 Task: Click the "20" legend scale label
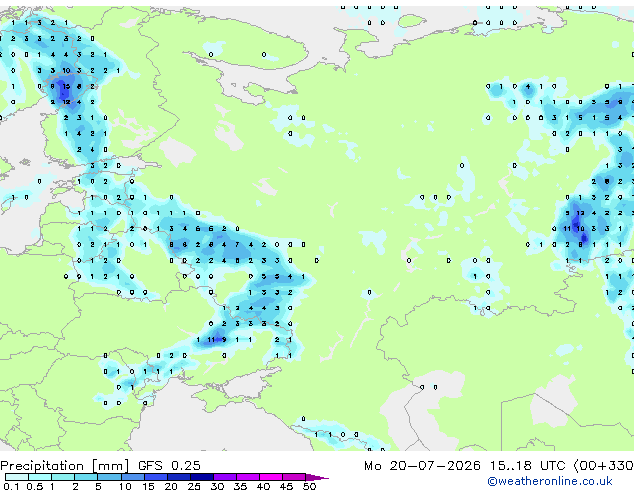[x=171, y=486]
